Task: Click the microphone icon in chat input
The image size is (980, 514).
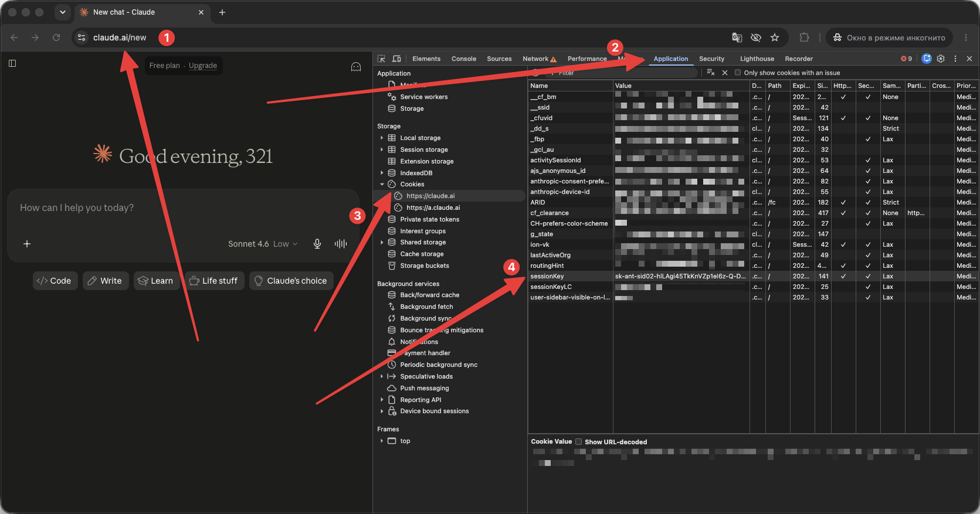Action: [x=317, y=244]
